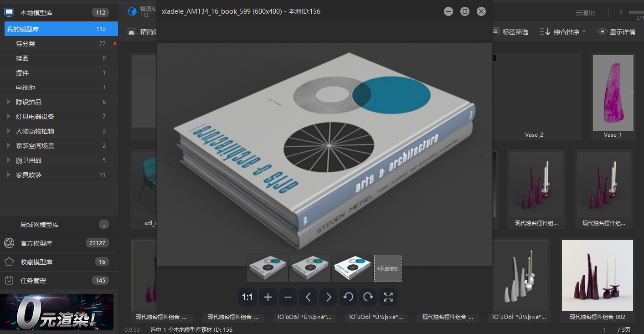Click the simplified view icon

coord(132,32)
